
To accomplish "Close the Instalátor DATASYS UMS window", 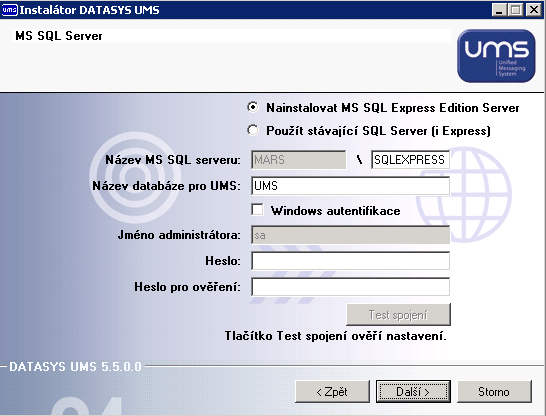I will pyautogui.click(x=533, y=10).
